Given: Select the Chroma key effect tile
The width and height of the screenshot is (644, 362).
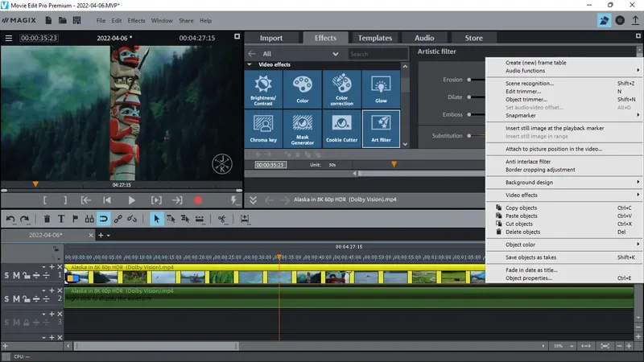Looking at the screenshot, I should click(x=263, y=129).
